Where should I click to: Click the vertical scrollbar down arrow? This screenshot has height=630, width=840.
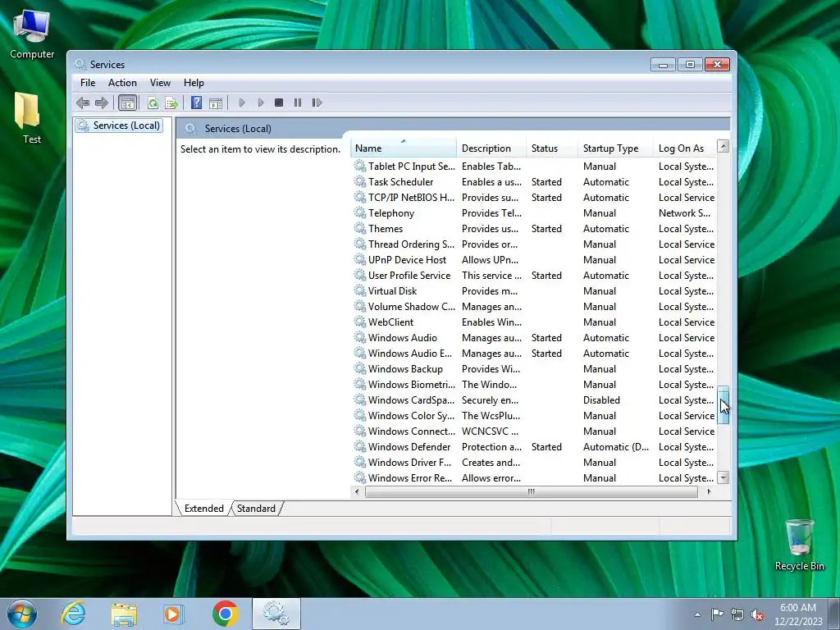[x=724, y=477]
